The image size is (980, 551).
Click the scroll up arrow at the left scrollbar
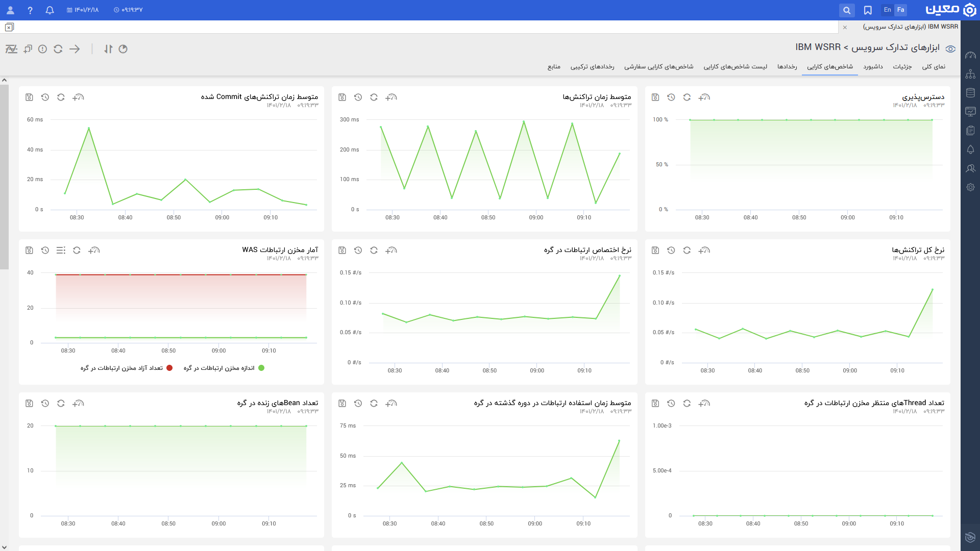tap(4, 80)
